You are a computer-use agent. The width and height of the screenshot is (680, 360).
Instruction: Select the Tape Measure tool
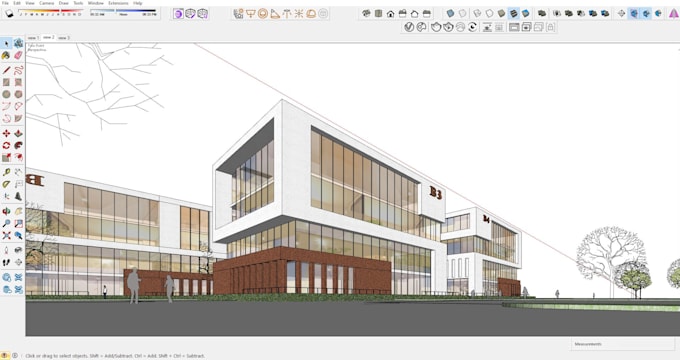(x=6, y=172)
